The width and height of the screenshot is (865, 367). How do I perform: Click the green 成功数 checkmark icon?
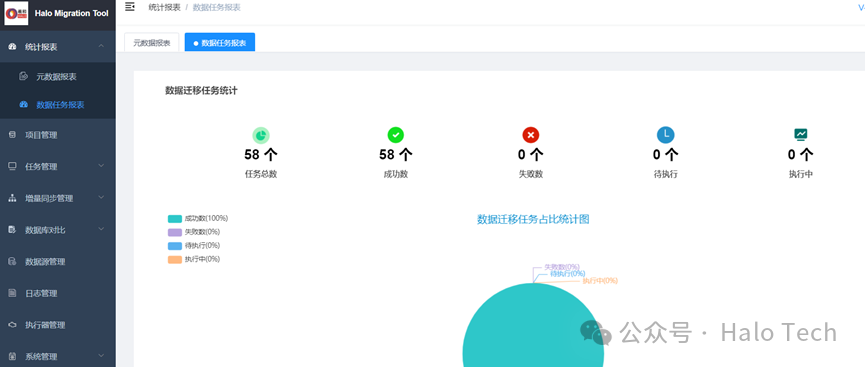(x=396, y=135)
